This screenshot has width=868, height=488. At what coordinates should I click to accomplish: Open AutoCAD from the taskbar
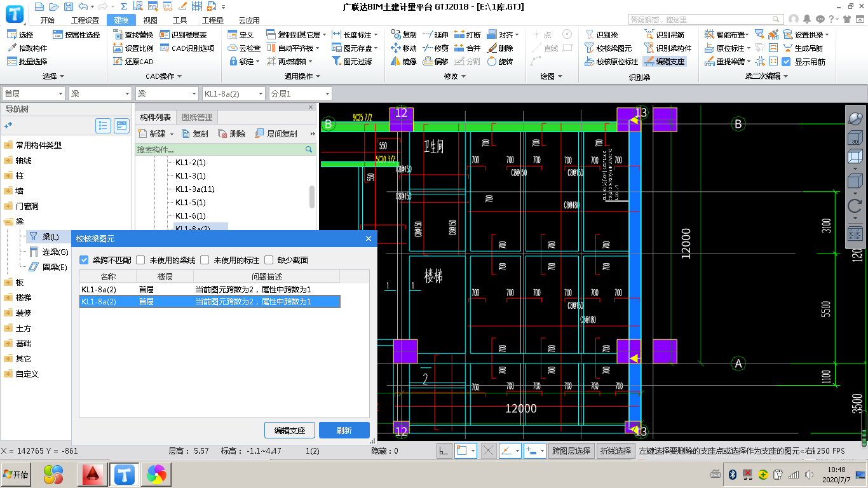93,474
